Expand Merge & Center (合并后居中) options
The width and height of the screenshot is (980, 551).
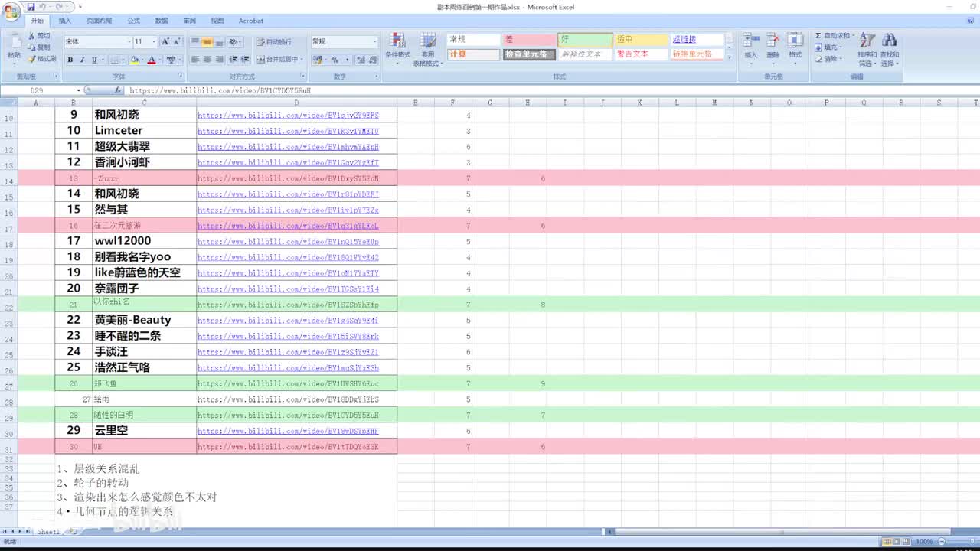tap(301, 59)
